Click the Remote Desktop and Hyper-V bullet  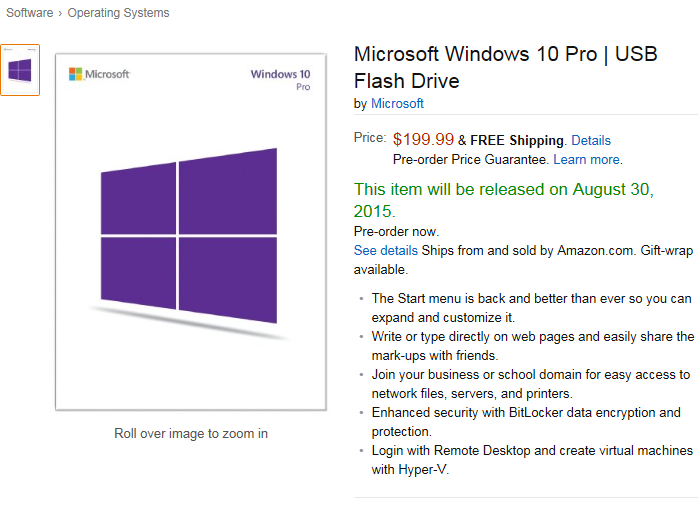coord(532,460)
